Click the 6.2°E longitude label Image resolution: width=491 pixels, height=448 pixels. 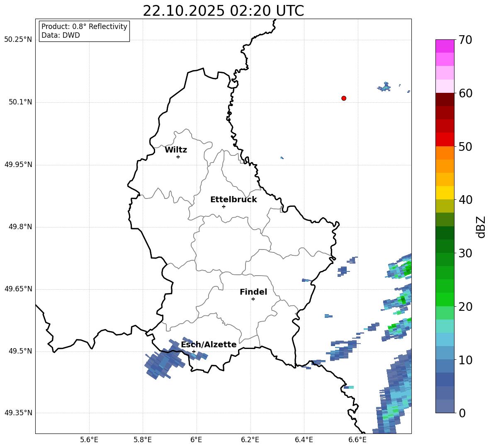coord(250,440)
